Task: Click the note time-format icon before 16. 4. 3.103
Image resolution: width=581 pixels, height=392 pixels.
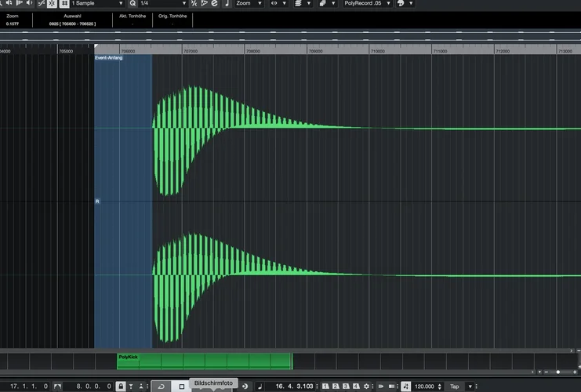Action: click(x=260, y=387)
